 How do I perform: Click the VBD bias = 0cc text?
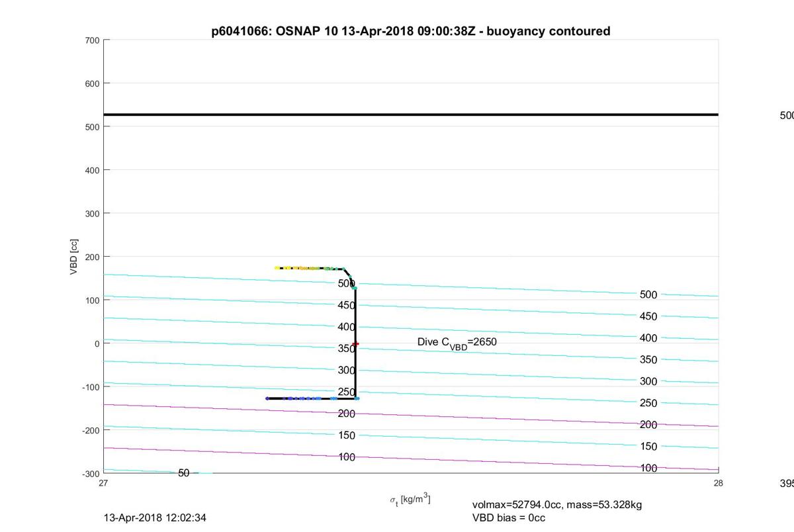509,517
